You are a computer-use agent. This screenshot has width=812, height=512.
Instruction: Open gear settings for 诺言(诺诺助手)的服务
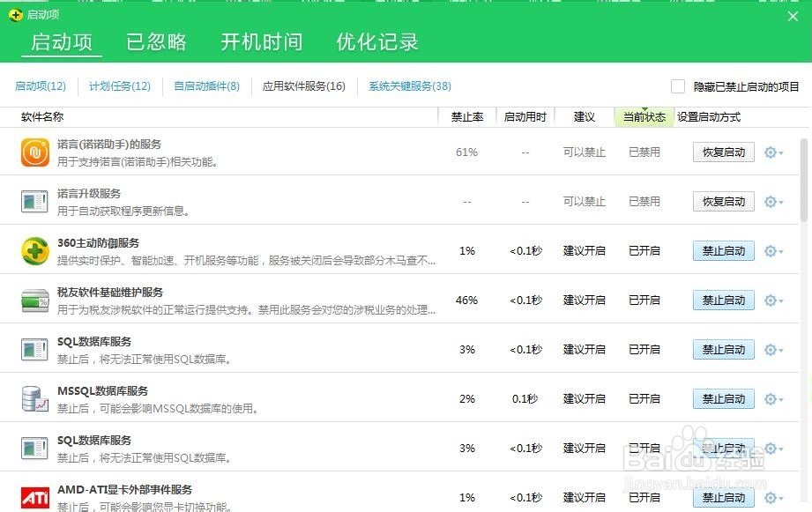click(x=773, y=152)
